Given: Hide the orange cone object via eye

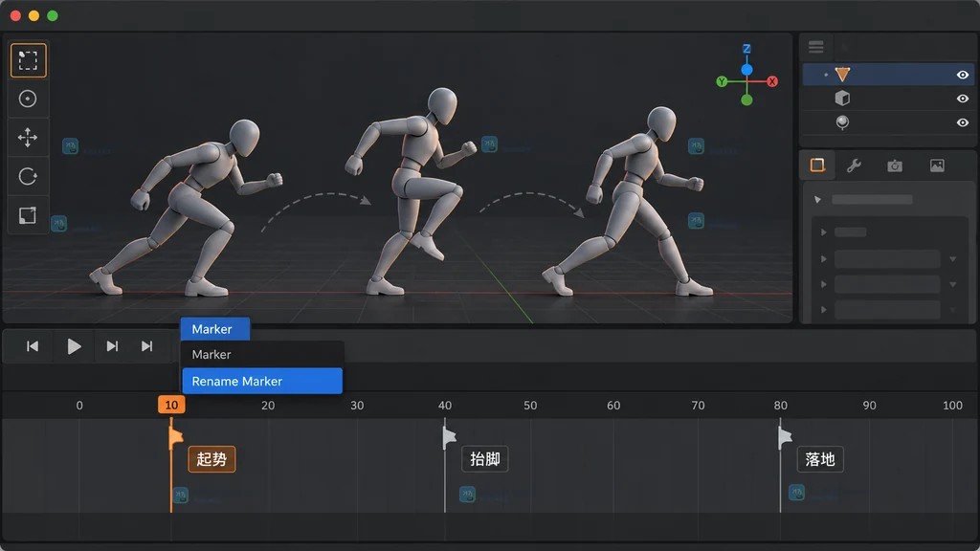Looking at the screenshot, I should click(963, 75).
